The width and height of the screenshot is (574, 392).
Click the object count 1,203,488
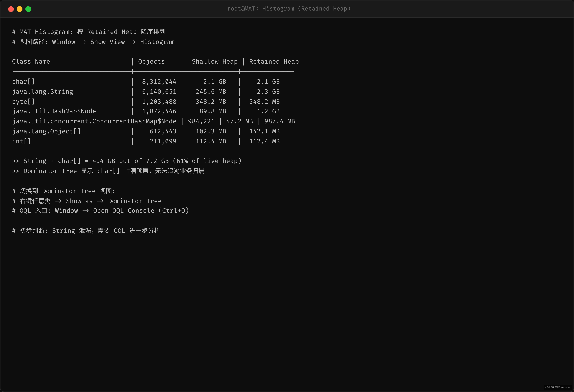click(x=159, y=101)
